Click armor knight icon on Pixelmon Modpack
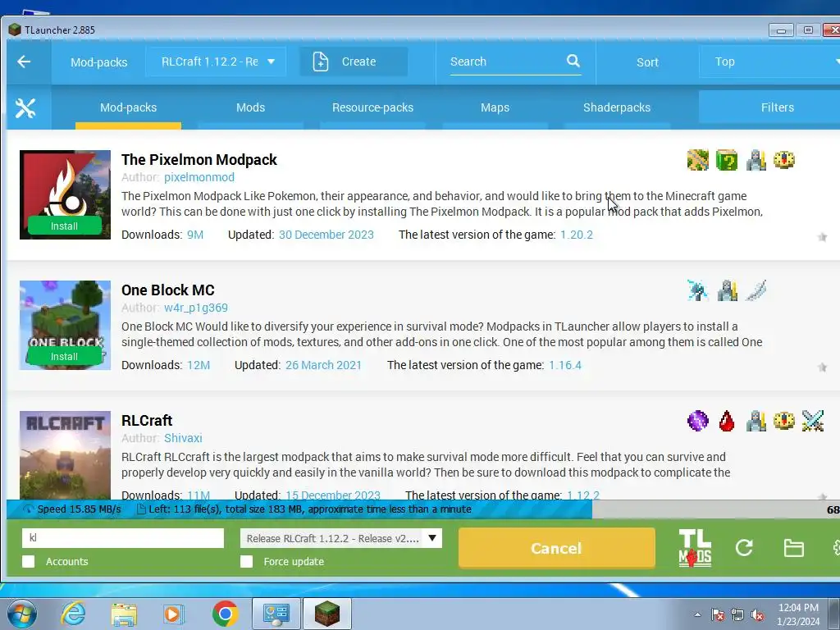The height and width of the screenshot is (630, 840). (x=756, y=160)
